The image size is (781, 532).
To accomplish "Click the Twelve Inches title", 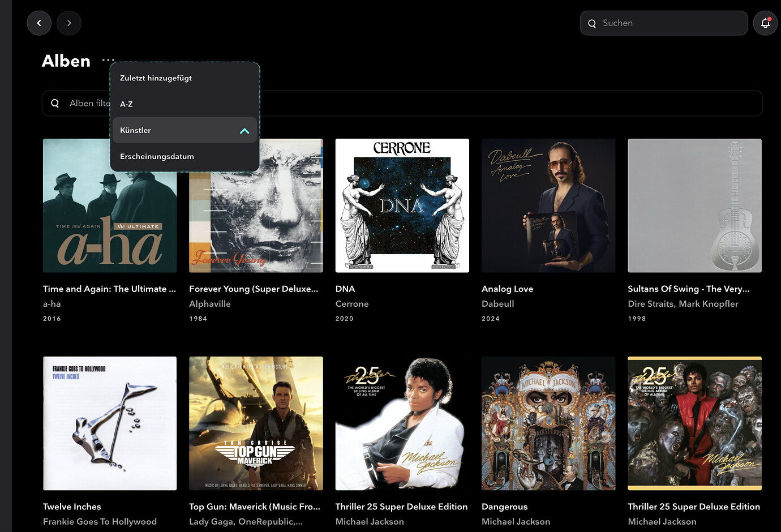I will pos(72,507).
